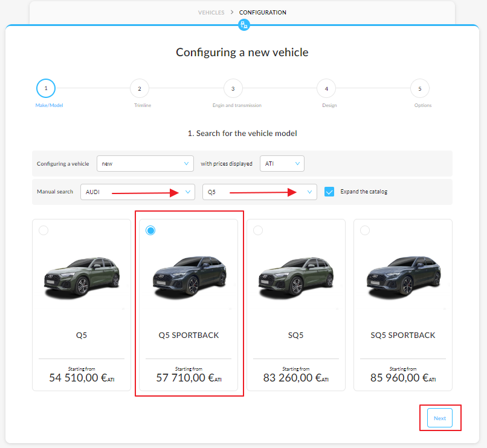Click the Make/Model step label
This screenshot has width=487, height=448.
point(49,105)
